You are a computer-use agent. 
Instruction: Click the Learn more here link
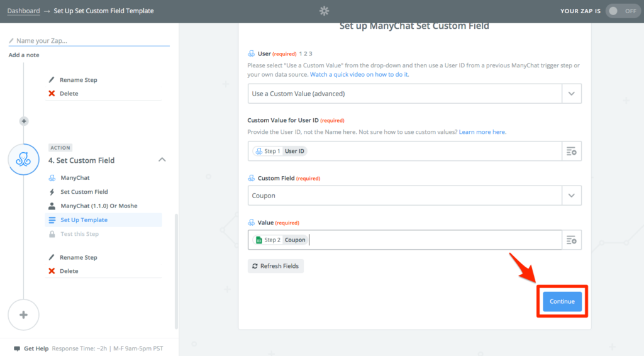482,132
